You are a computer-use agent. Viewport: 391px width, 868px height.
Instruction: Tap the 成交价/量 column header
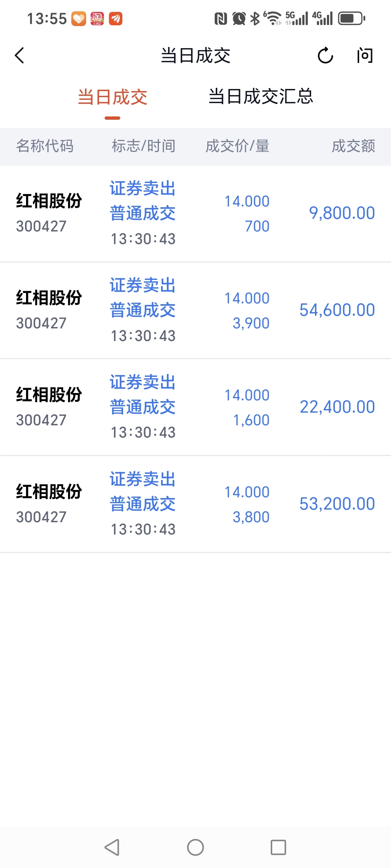[x=237, y=146]
